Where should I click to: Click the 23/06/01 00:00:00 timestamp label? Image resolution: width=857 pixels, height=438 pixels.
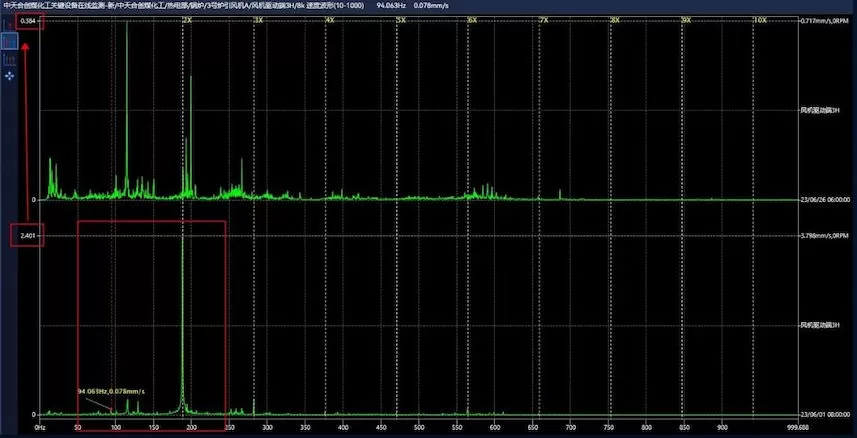[x=825, y=414]
